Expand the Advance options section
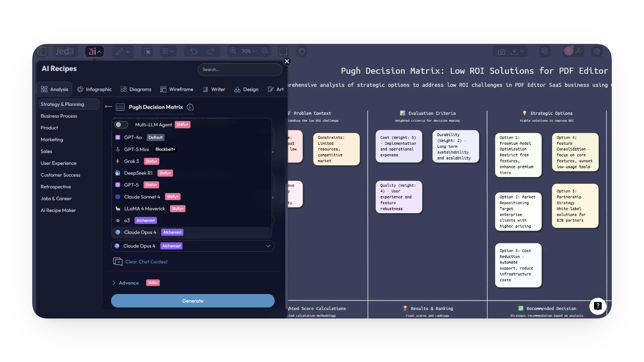The width and height of the screenshot is (644, 362). click(114, 283)
